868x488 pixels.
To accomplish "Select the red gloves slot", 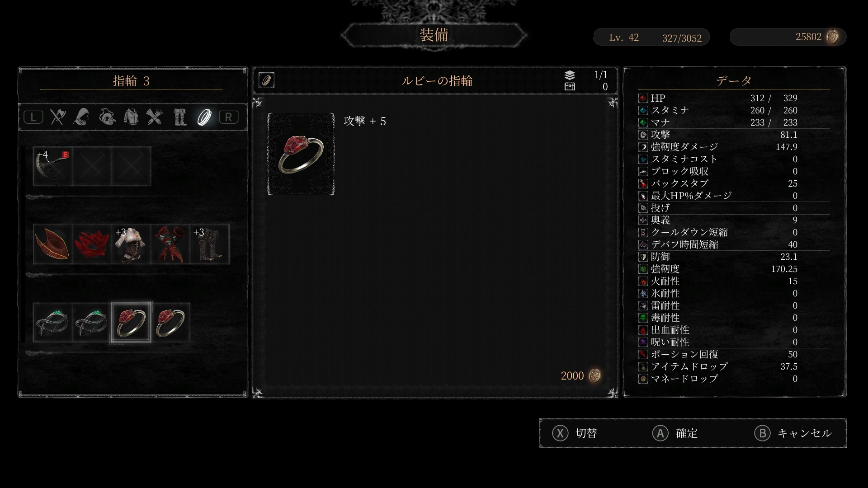I will [170, 244].
